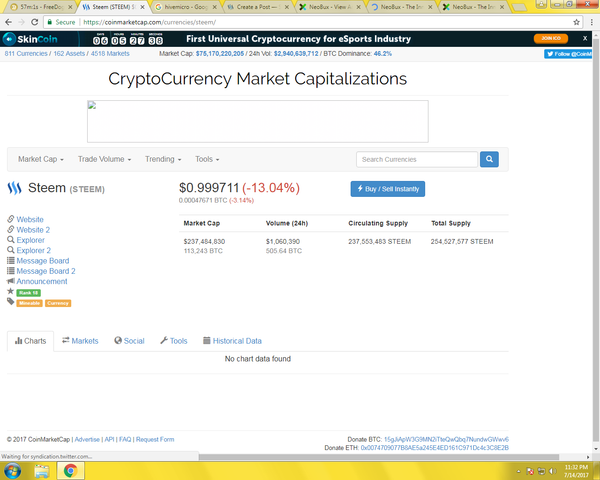
Task: Click the Request Form footer link
Action: [x=155, y=439]
